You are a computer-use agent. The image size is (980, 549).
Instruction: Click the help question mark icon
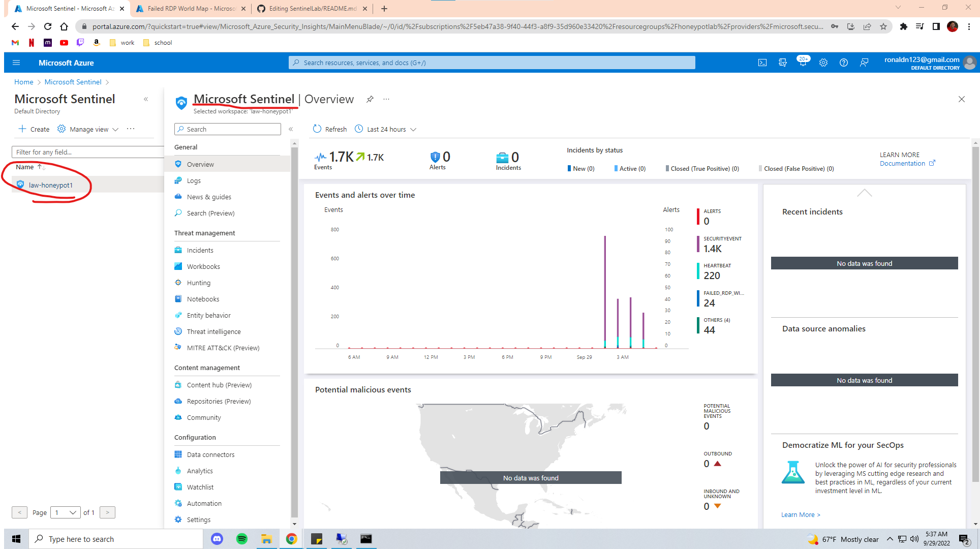point(844,63)
